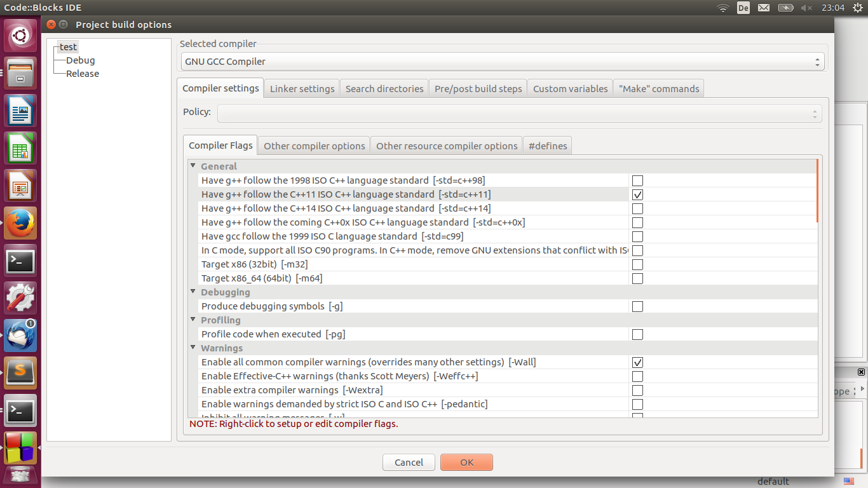868x488 pixels.
Task: Open LibreOffice Calc spreadsheet icon
Action: [x=21, y=149]
